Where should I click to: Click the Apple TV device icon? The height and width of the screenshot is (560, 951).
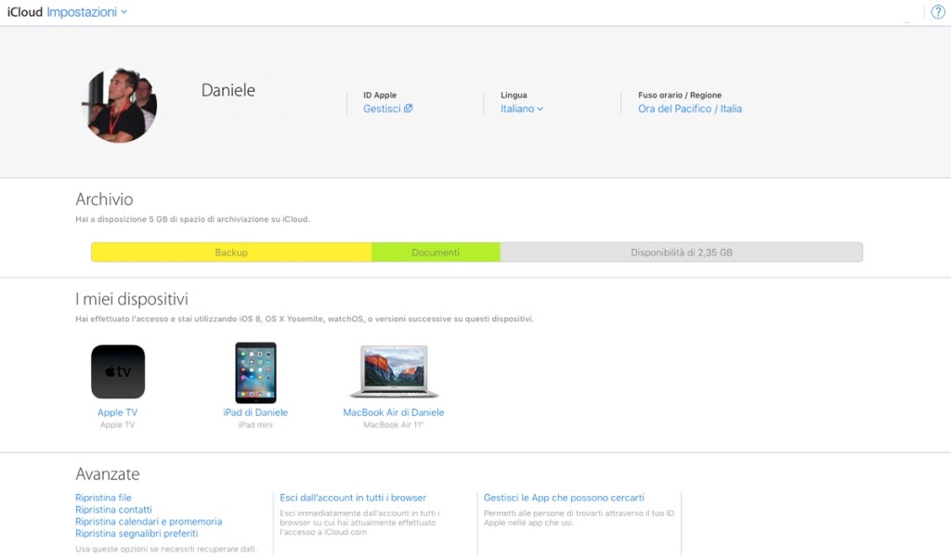pyautogui.click(x=118, y=371)
